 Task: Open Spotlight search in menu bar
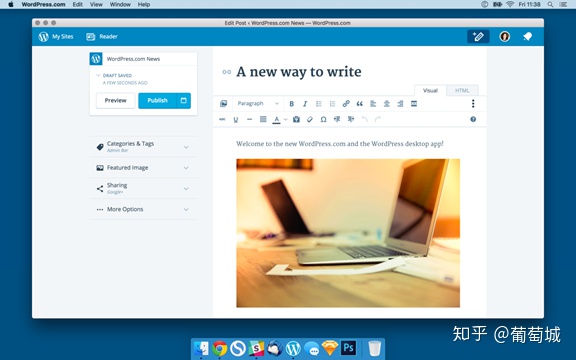coord(550,4)
